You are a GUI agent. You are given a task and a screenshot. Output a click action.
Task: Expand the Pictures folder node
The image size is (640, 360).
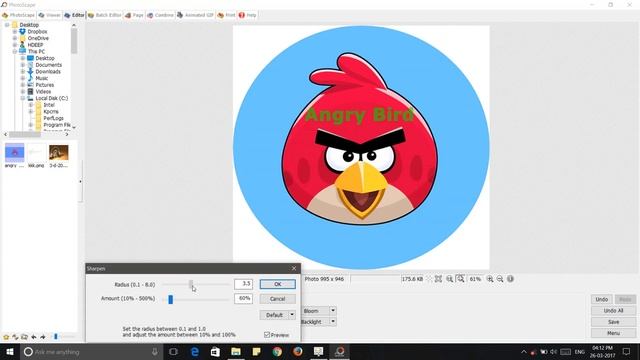coord(23,85)
